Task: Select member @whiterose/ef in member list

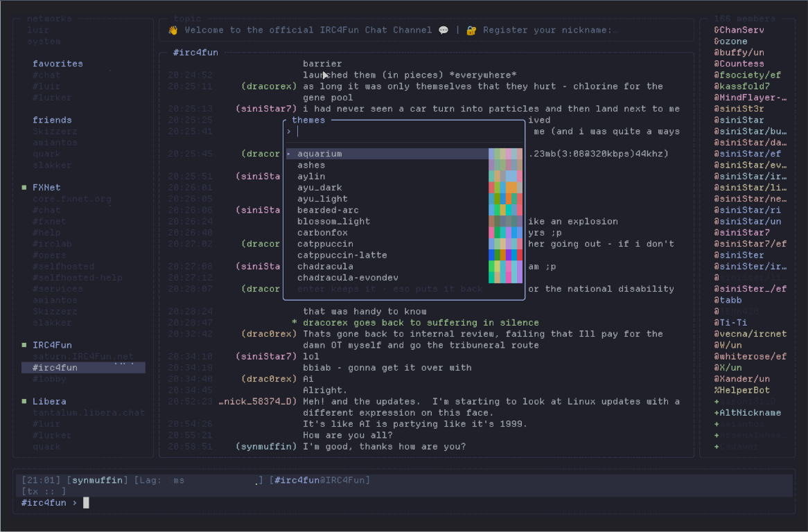Action: (750, 356)
